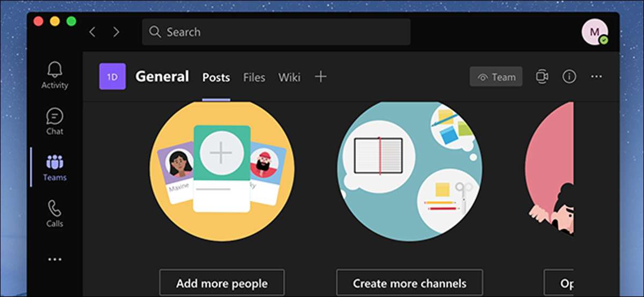Open channel info pane icon
644x297 pixels.
pyautogui.click(x=569, y=77)
